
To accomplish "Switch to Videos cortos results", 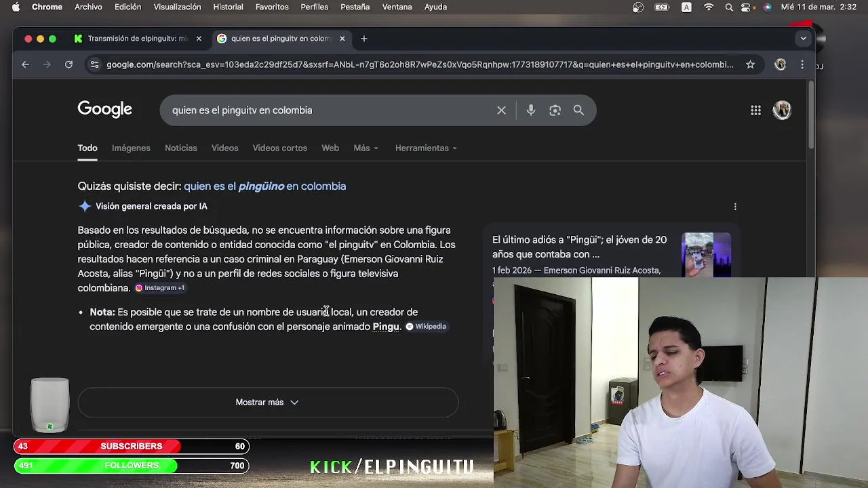I will click(x=279, y=148).
